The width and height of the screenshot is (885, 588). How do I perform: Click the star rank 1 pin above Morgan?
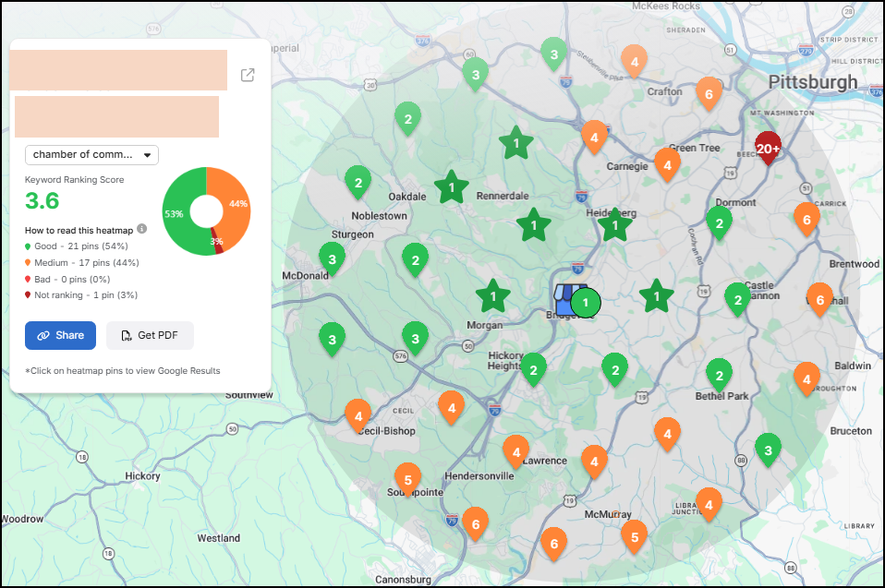tap(492, 296)
